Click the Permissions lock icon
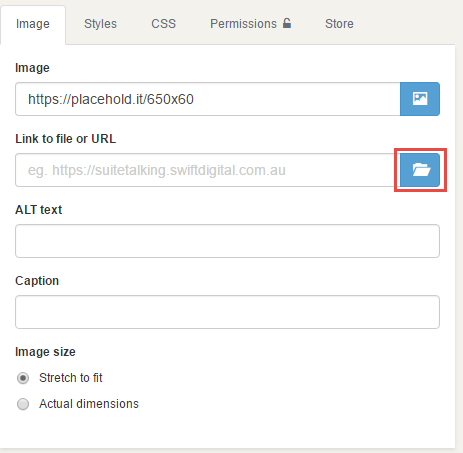This screenshot has height=453, width=463. (x=287, y=23)
